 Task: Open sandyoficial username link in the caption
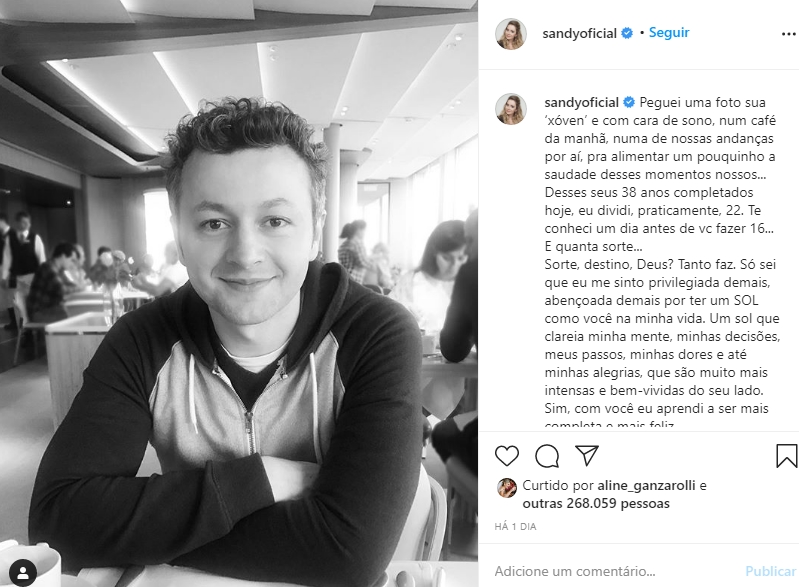[x=581, y=102]
